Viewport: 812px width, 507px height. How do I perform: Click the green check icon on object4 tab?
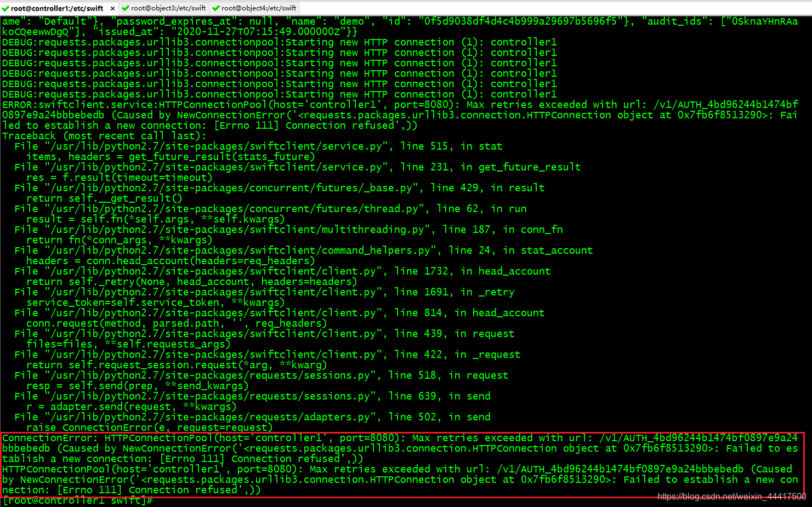coord(216,8)
